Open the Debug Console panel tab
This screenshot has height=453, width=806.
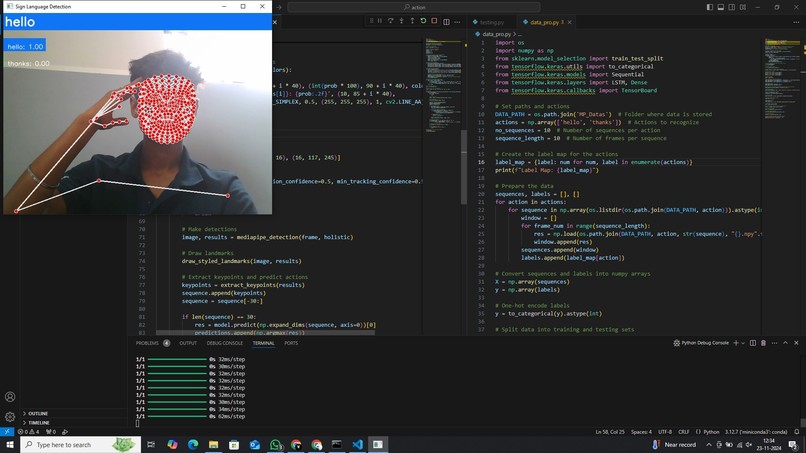[x=225, y=343]
